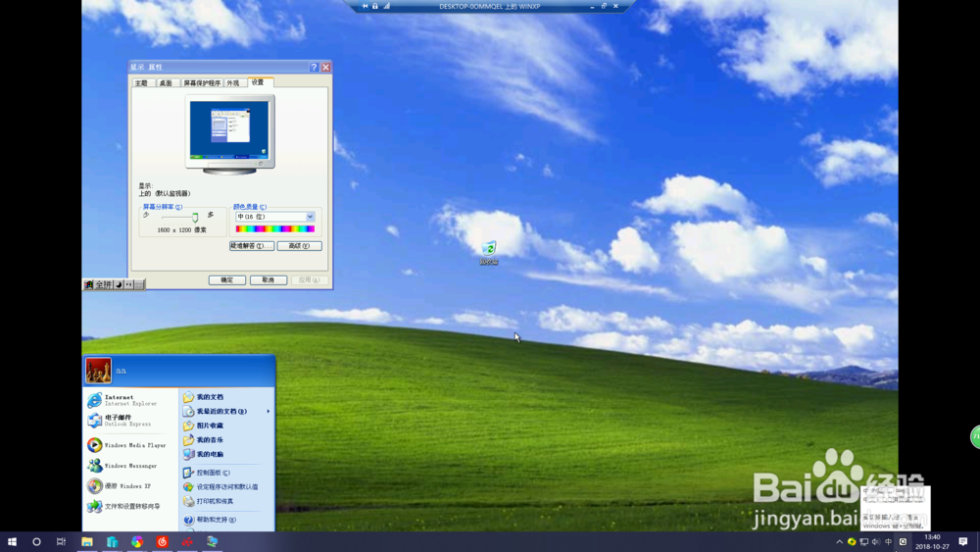980x552 pixels.
Task: Open the red NetEase music taskbar icon
Action: [162, 541]
